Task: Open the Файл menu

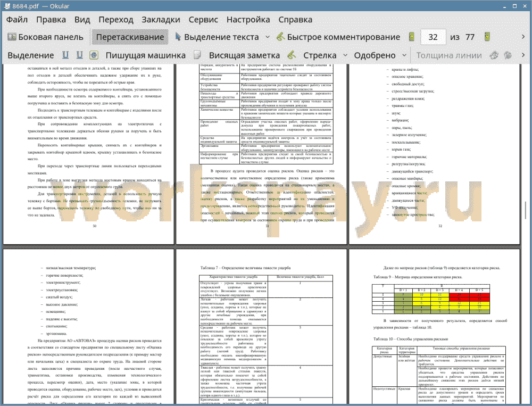Action: click(x=17, y=20)
